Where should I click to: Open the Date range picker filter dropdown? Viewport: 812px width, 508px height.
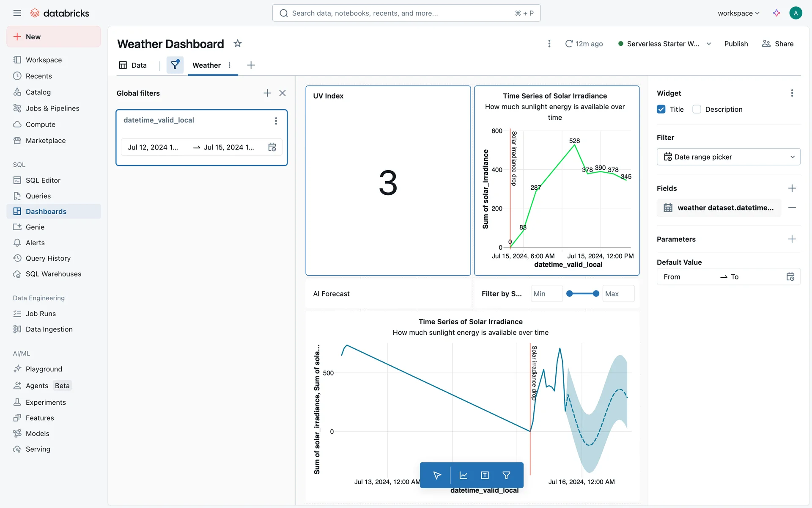(728, 157)
